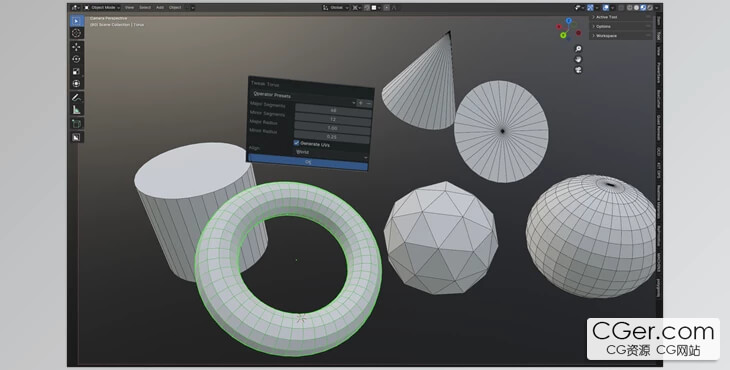Select the Add Cube tool
Viewport: 730px width, 370px height.
pyautogui.click(x=76, y=123)
